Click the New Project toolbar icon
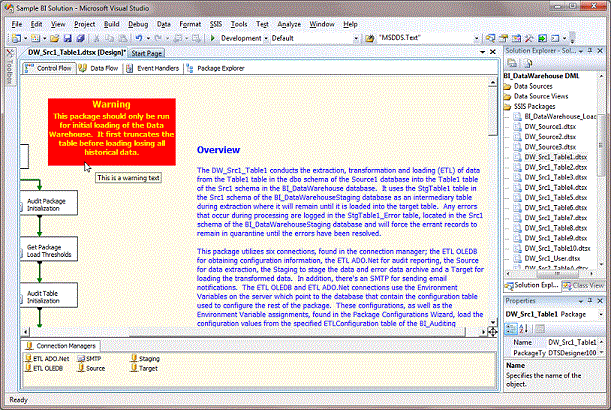The image size is (611, 410). tap(16, 38)
